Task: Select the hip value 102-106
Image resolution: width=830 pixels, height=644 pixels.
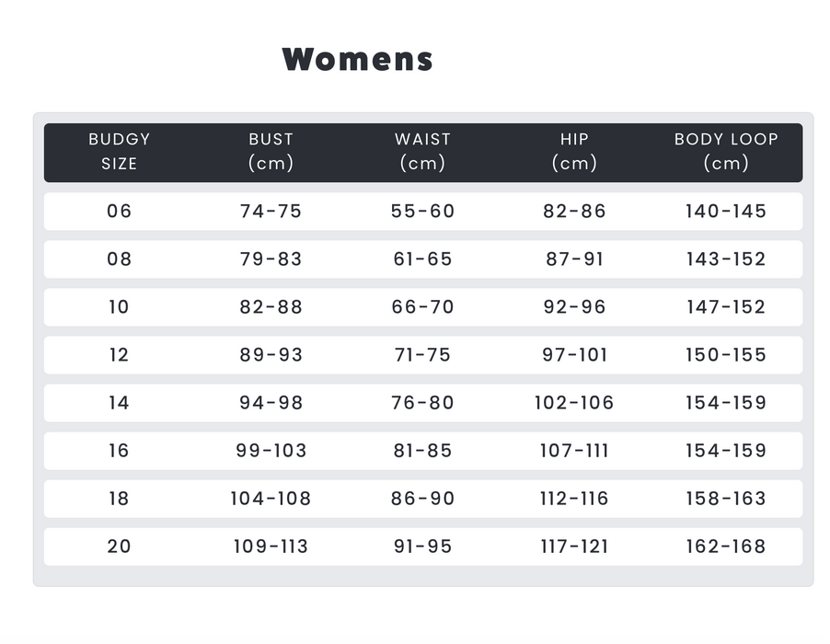Action: 574,403
